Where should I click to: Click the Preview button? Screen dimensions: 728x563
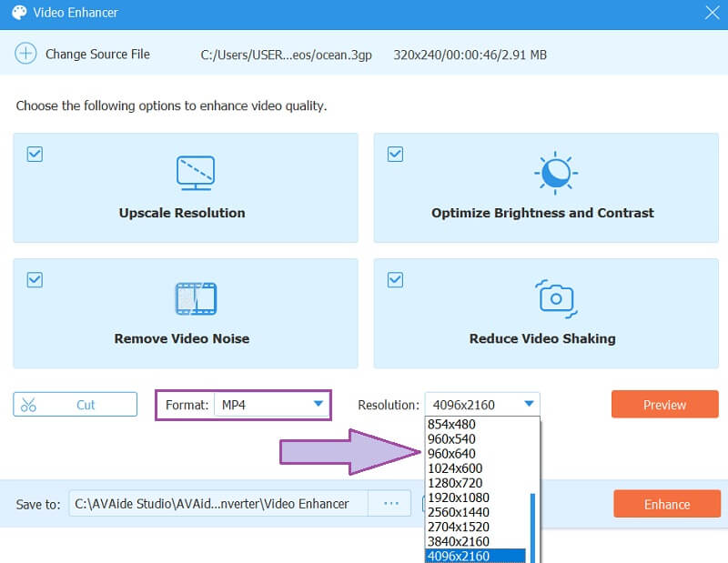(665, 405)
